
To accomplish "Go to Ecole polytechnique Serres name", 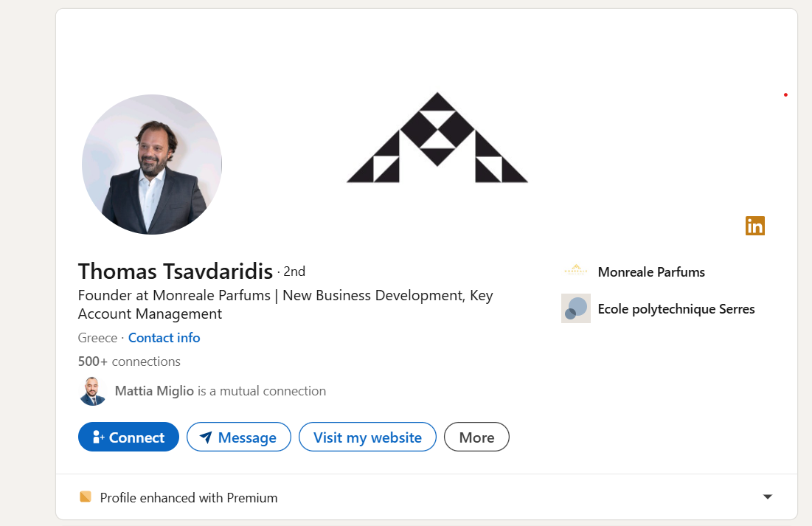I will (x=676, y=309).
